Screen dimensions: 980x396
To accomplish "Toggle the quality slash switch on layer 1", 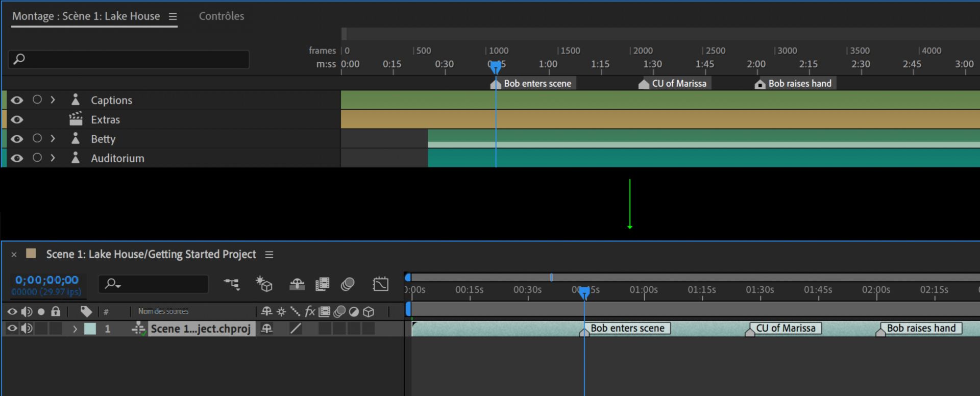I will pos(296,329).
